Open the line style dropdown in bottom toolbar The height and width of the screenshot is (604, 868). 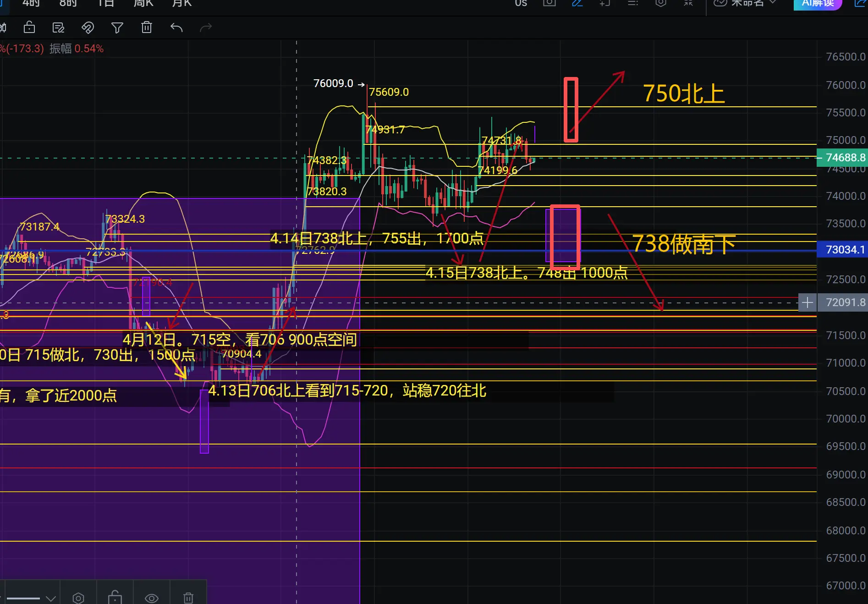pyautogui.click(x=31, y=598)
